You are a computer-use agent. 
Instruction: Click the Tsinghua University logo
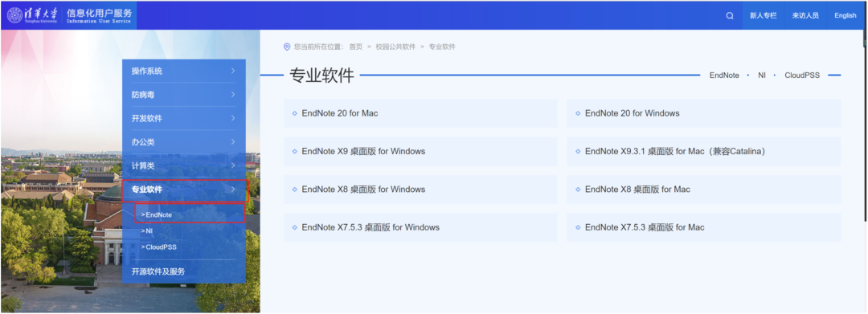32,15
